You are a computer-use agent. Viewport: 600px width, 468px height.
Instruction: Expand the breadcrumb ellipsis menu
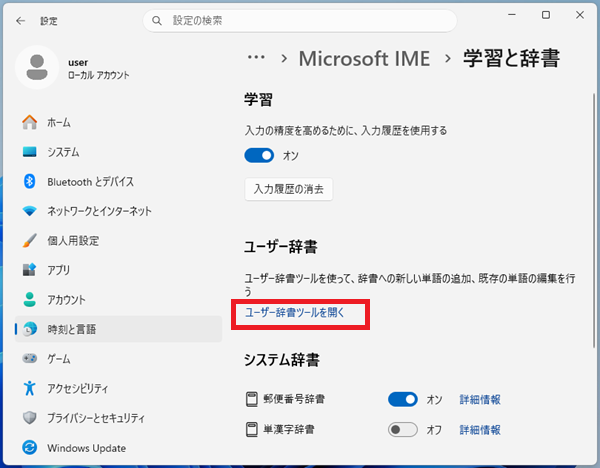coord(256,58)
